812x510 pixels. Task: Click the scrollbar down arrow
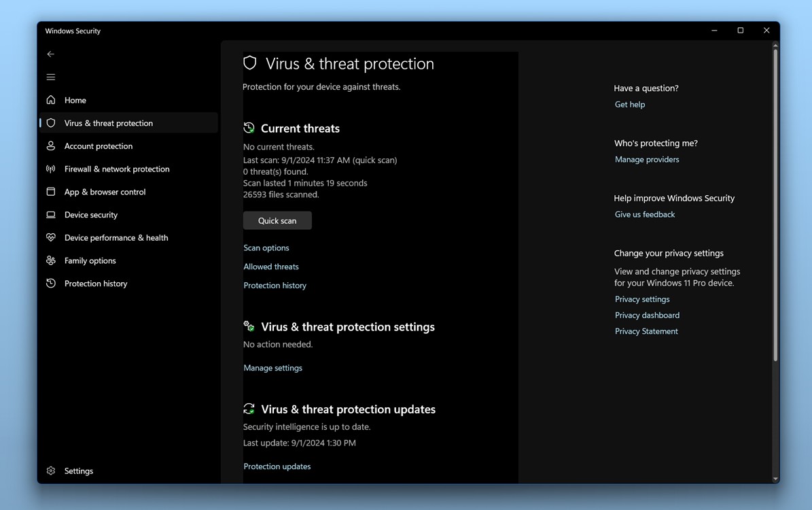pos(775,477)
